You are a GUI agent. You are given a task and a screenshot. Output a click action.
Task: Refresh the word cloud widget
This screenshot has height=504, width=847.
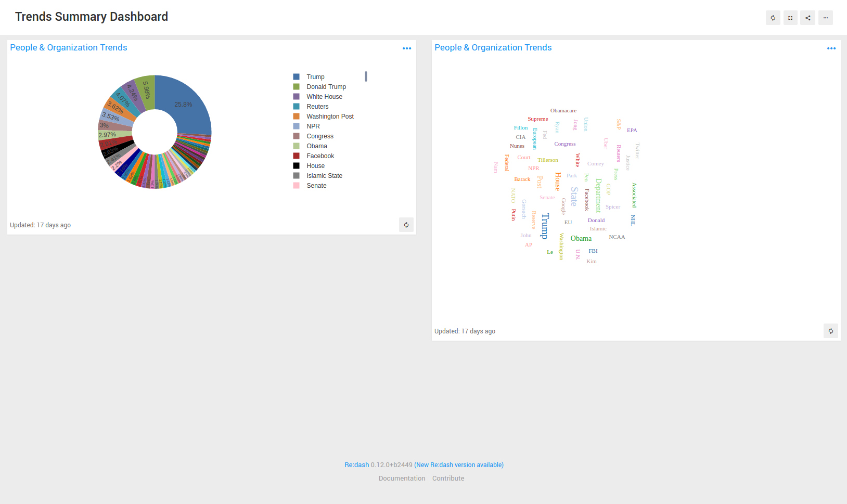(x=831, y=331)
